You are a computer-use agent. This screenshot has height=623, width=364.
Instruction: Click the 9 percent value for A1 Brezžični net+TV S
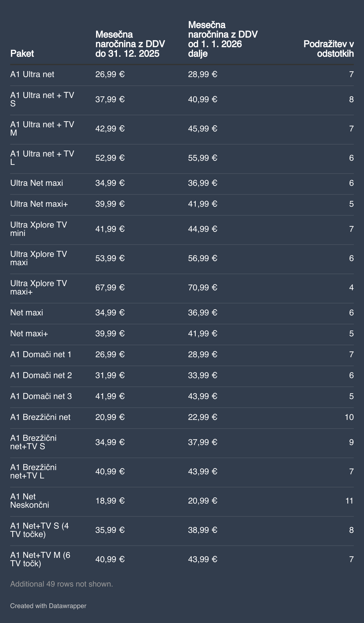pos(351,442)
